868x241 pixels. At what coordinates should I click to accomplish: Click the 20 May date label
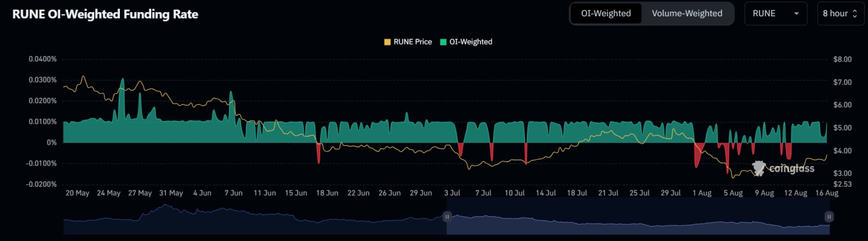coord(77,193)
